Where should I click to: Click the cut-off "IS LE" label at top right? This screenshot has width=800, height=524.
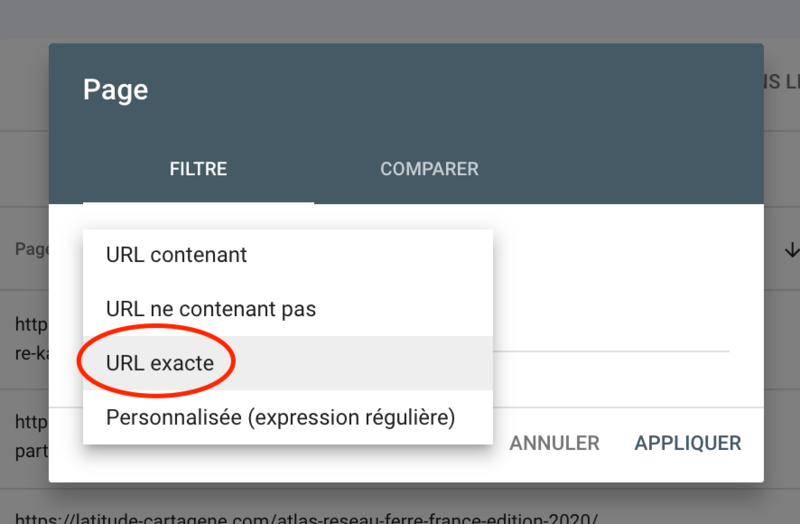781,83
